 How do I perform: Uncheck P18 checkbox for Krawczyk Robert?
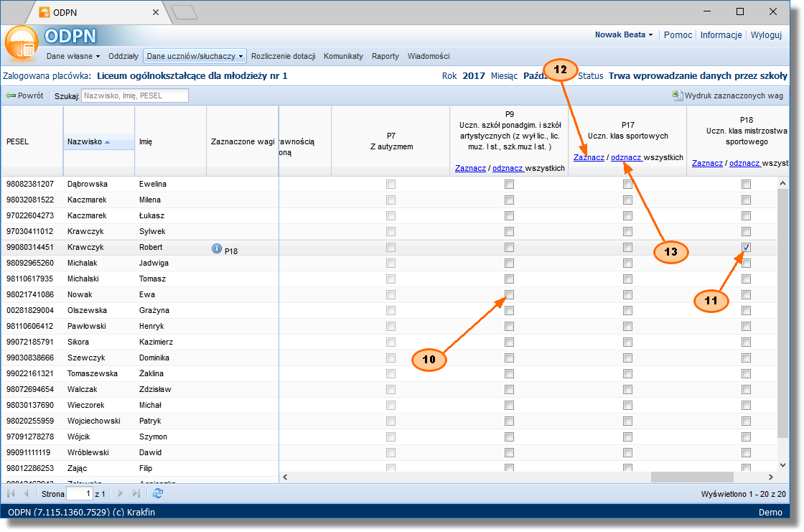(746, 247)
